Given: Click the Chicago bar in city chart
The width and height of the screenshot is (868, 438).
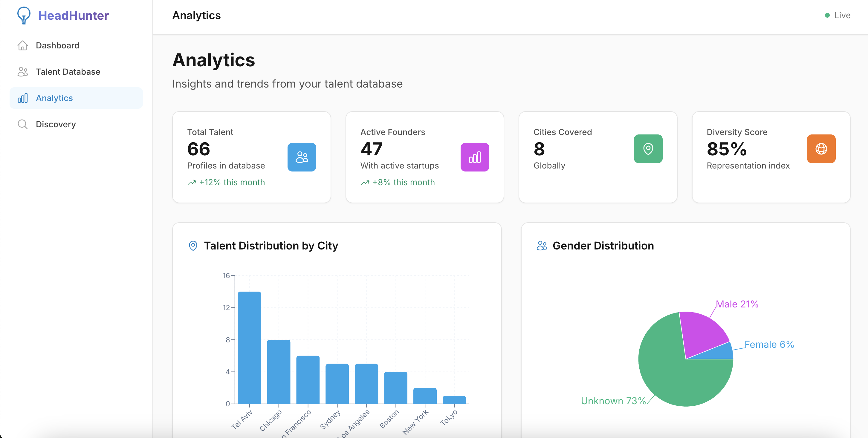Looking at the screenshot, I should click(x=278, y=371).
